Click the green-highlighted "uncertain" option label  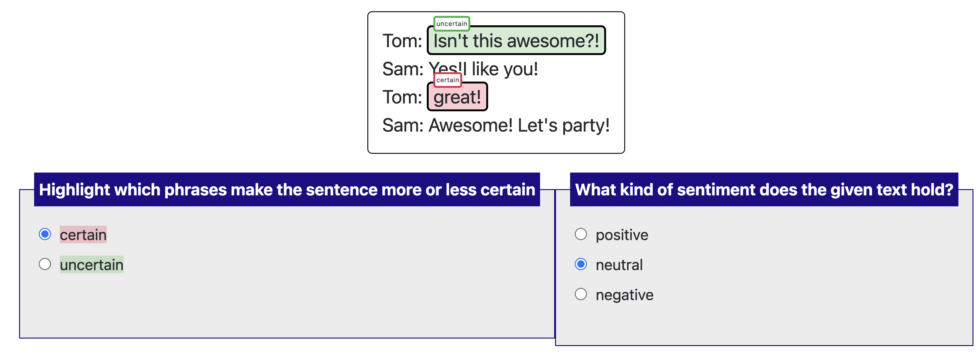pyautogui.click(x=91, y=264)
